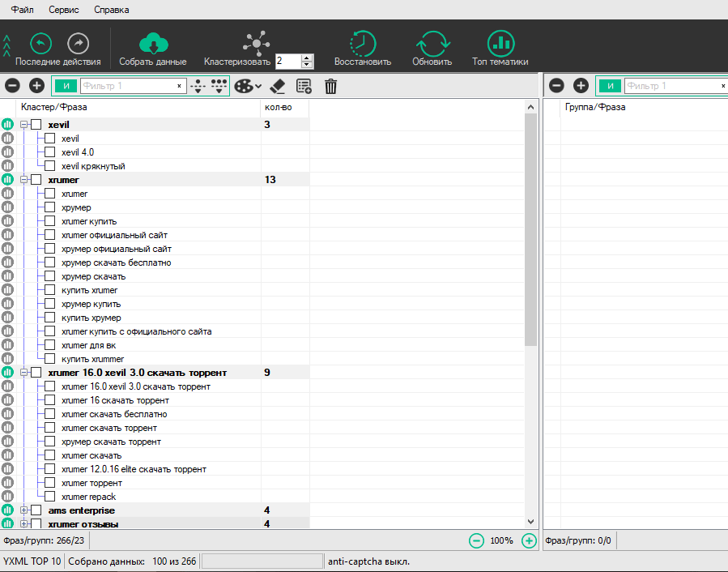The height and width of the screenshot is (572, 728).
Task: Check the xrumer cluster checkbox
Action: pyautogui.click(x=36, y=180)
